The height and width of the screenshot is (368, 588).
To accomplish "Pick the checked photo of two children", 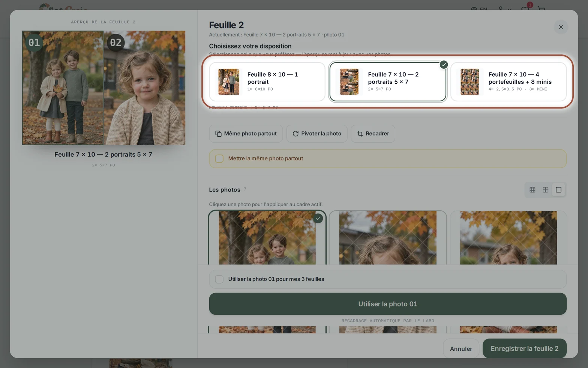I will (267, 237).
